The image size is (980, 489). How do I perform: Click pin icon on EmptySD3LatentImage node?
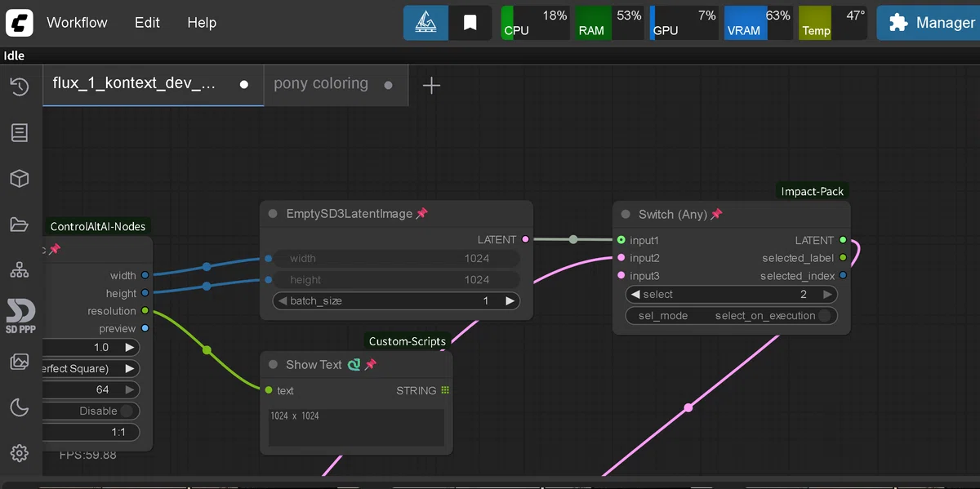[x=421, y=213]
